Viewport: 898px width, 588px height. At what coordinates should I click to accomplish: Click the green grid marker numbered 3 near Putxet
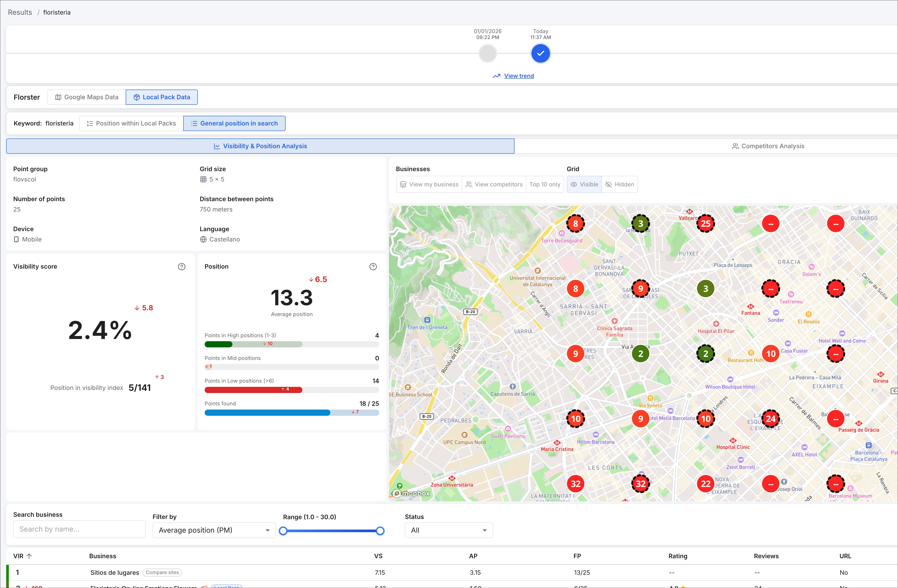[x=705, y=289]
